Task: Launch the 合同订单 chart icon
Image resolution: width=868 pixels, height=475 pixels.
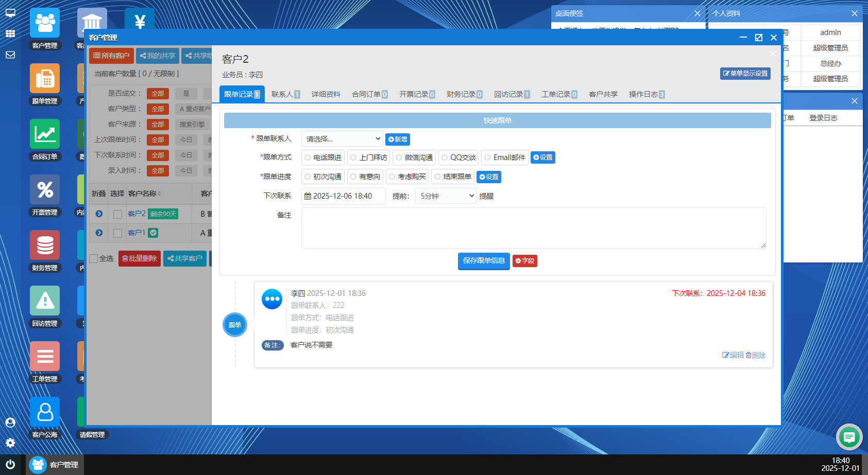Action: pyautogui.click(x=45, y=134)
